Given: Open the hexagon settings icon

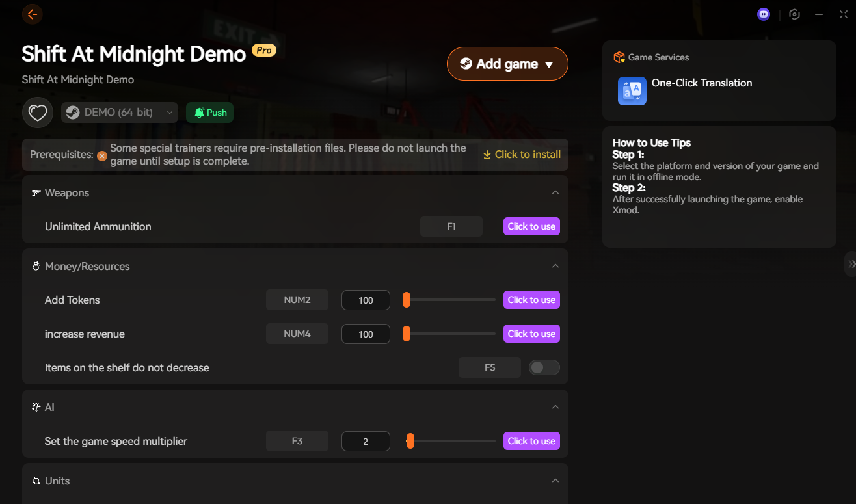Looking at the screenshot, I should (x=794, y=14).
